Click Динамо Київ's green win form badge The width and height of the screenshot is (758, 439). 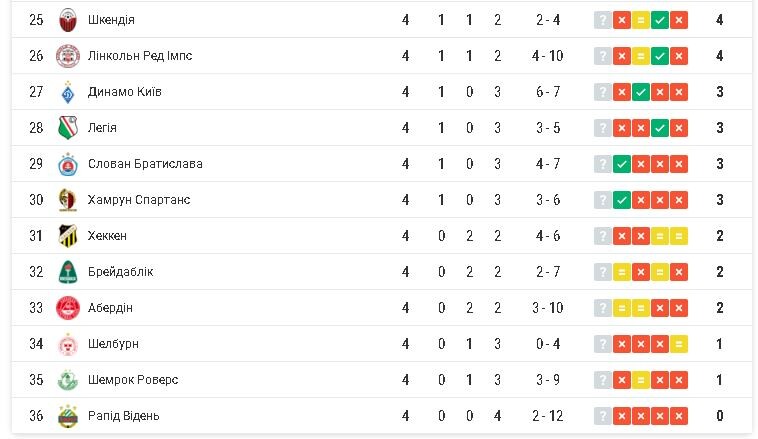coord(641,92)
